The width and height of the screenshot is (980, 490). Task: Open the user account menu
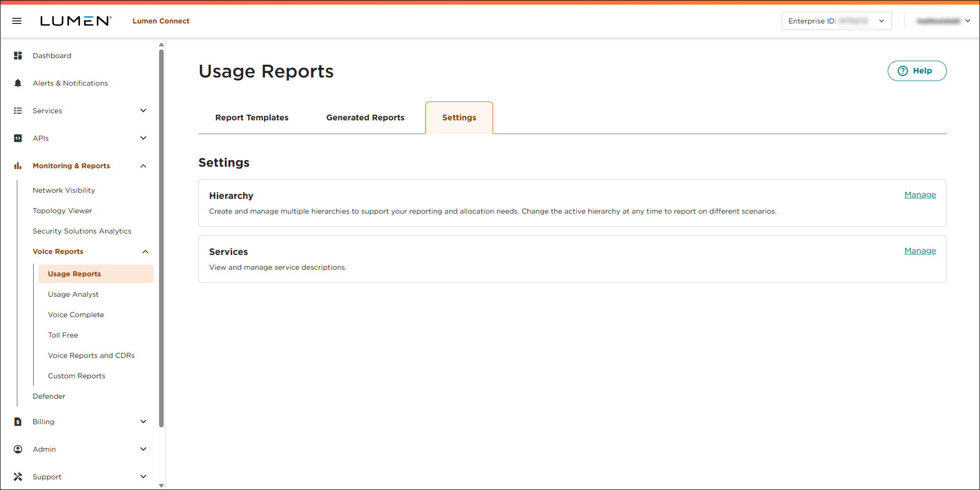pyautogui.click(x=943, y=21)
